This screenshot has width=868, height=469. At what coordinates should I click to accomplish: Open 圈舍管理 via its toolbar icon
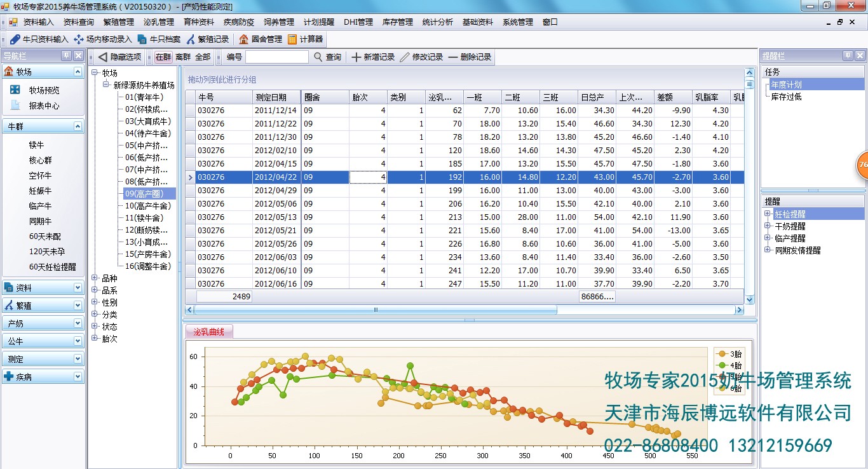point(261,37)
